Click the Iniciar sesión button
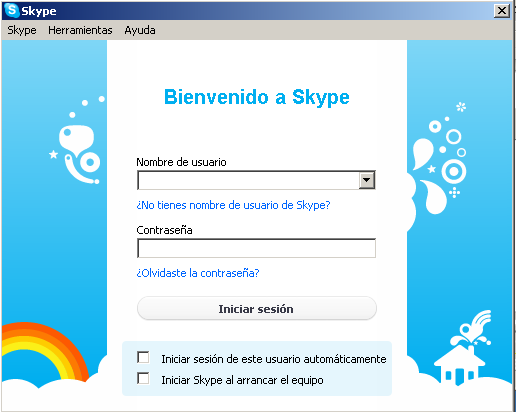Viewport: 516px width, 412px height. click(x=257, y=308)
